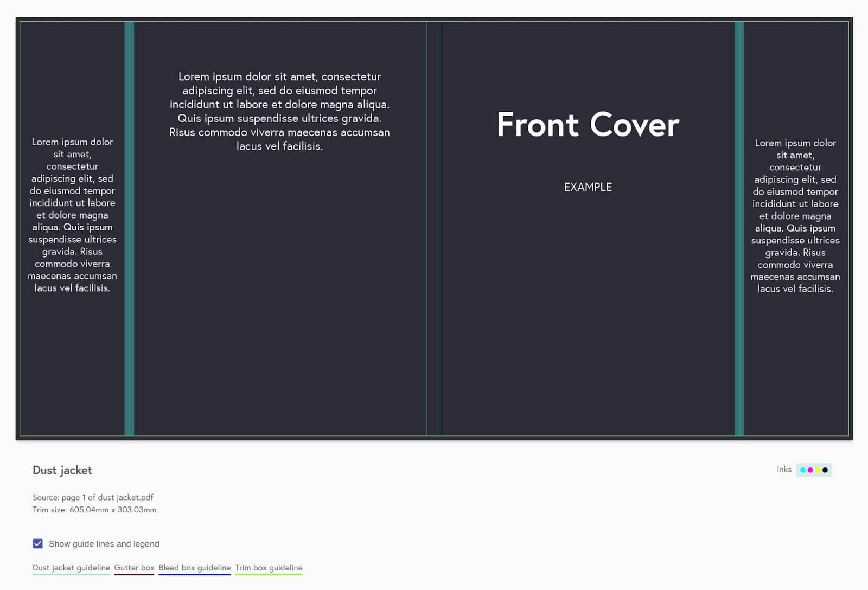Click the yellow ink dot
Image resolution: width=868 pixels, height=590 pixels.
pos(818,470)
